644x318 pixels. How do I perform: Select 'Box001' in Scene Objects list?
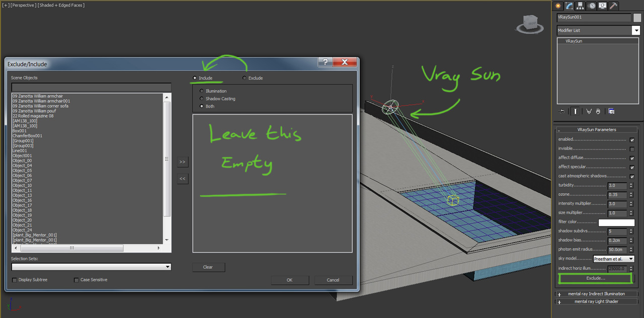20,131
